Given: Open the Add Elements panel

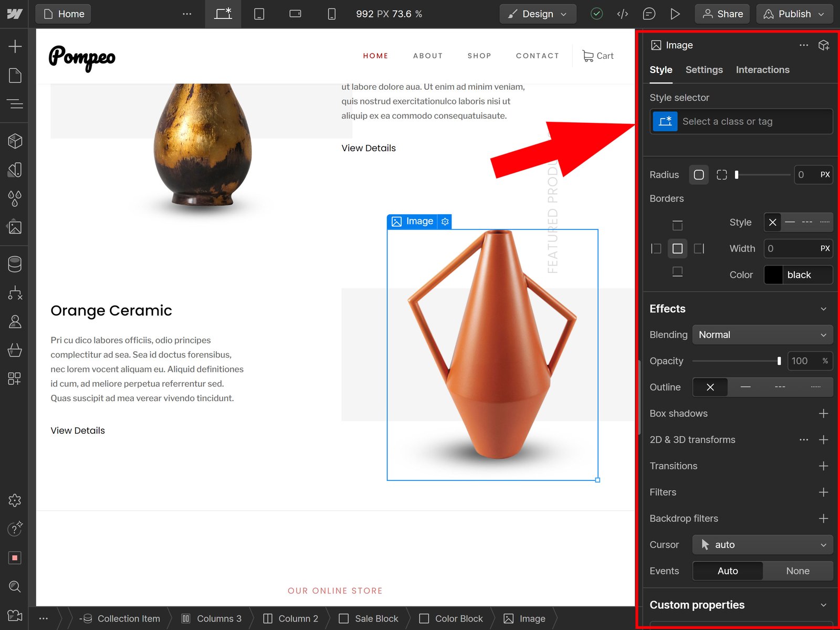Looking at the screenshot, I should pos(14,46).
